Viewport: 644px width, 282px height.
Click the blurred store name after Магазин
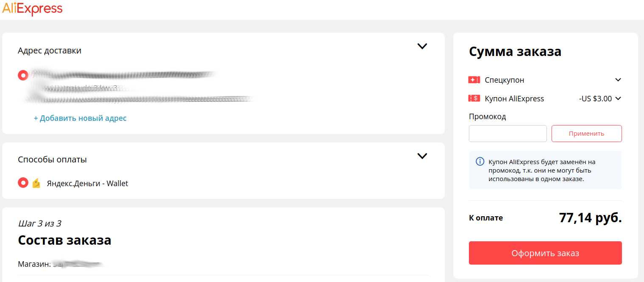(x=78, y=264)
